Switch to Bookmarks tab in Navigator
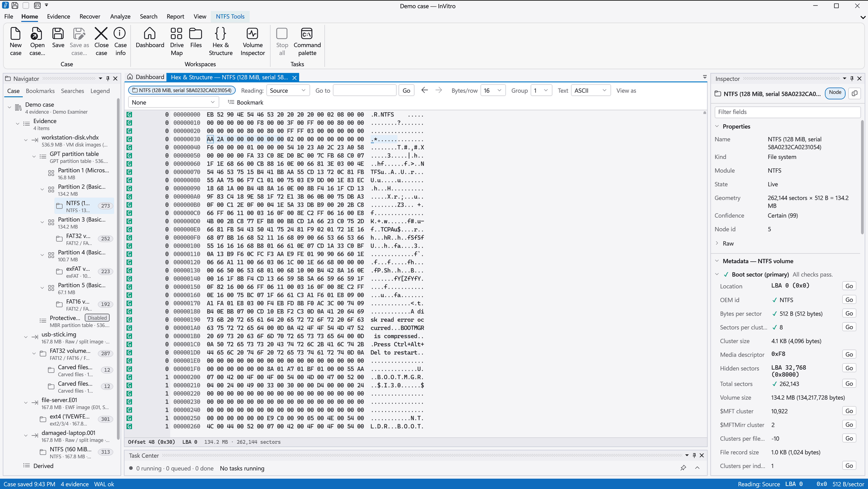 coord(40,91)
